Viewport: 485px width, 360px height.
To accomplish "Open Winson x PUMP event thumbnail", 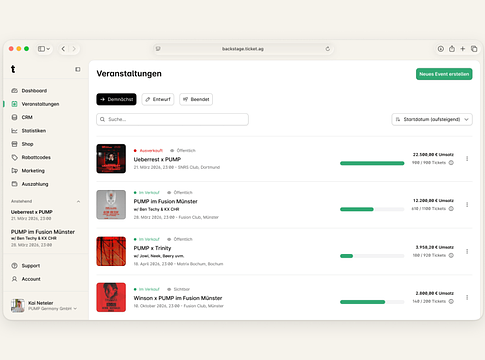I will pyautogui.click(x=111, y=297).
